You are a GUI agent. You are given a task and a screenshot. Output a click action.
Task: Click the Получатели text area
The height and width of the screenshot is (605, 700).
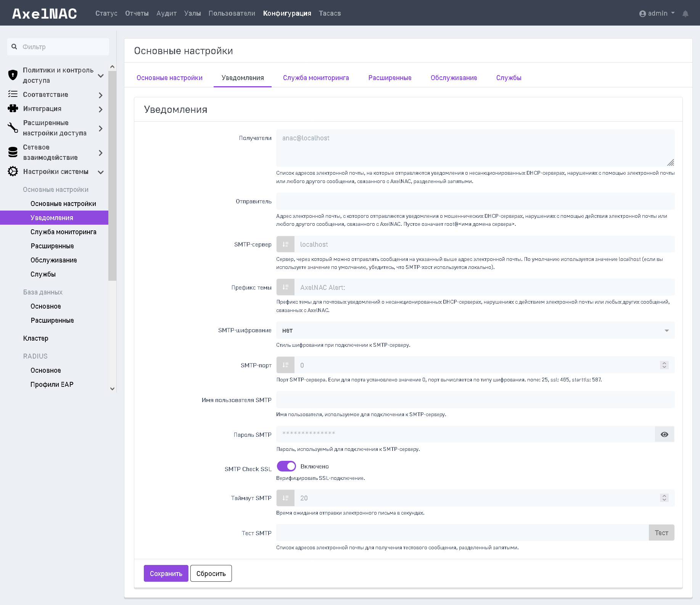[x=475, y=148]
